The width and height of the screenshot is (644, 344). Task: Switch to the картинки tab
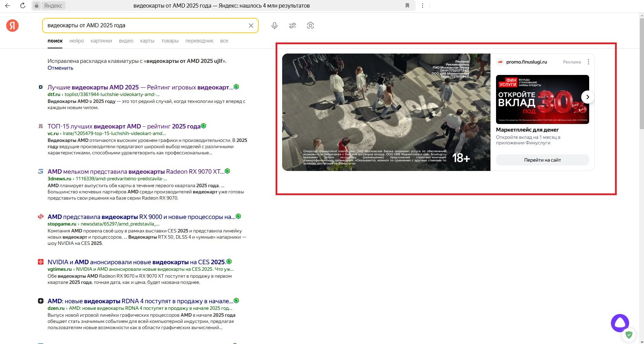coord(101,41)
